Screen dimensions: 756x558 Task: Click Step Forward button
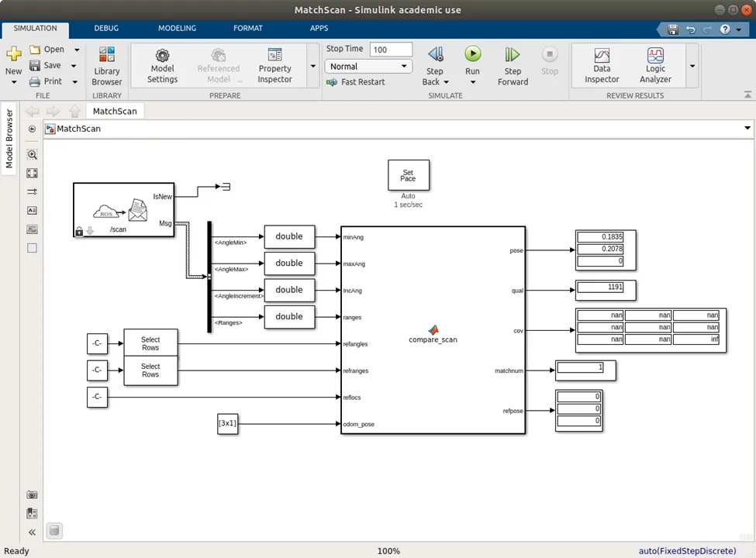513,66
